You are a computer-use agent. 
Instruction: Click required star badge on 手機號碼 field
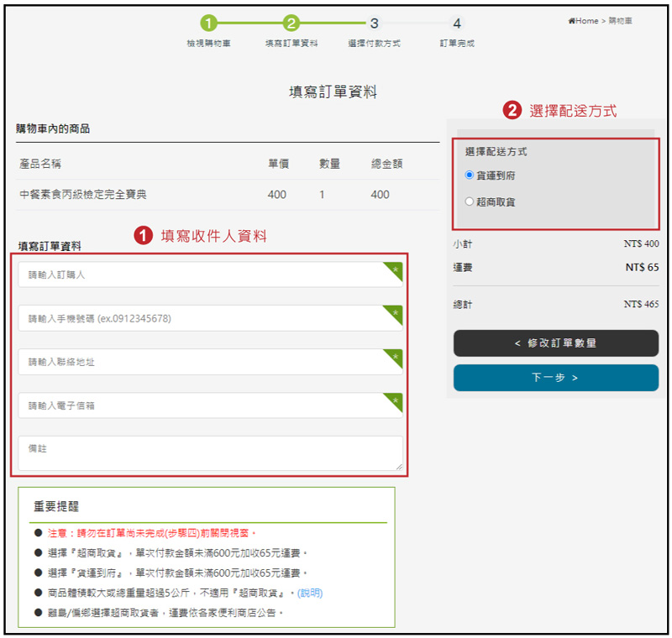coord(396,312)
